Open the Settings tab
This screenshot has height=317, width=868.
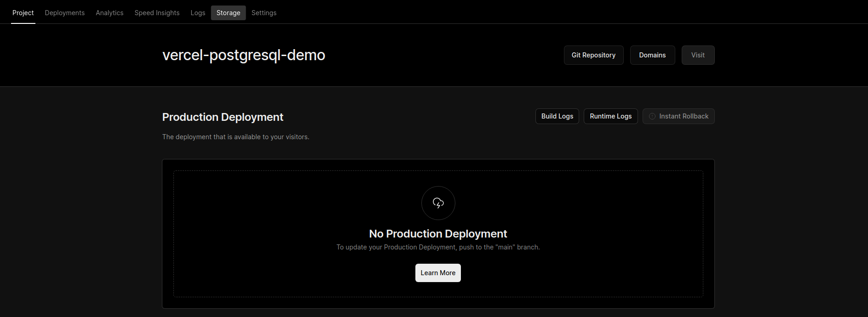[x=264, y=13]
